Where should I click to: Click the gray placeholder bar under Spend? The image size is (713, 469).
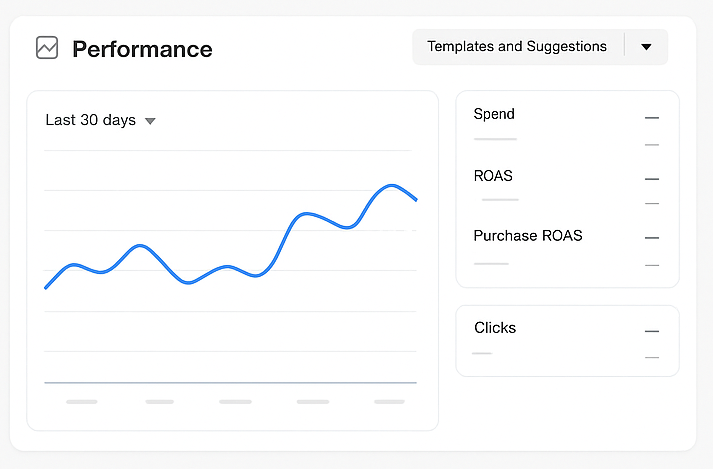495,139
